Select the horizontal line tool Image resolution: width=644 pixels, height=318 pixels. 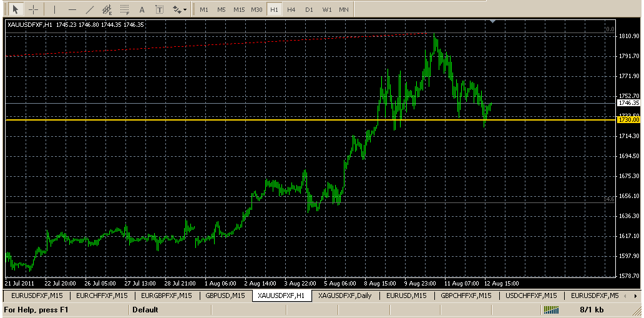[x=72, y=9]
